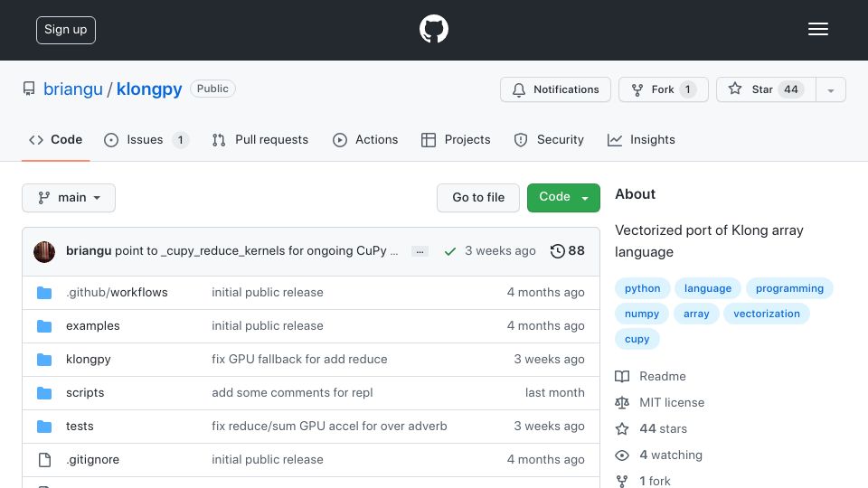Viewport: 868px width, 488px height.
Task: Open 'fix GPU fallback for add reduce' commit
Action: tap(299, 360)
